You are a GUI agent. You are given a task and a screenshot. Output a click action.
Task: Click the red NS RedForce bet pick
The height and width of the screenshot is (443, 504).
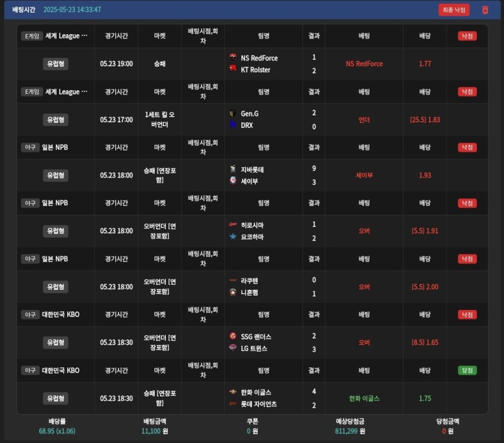(364, 64)
